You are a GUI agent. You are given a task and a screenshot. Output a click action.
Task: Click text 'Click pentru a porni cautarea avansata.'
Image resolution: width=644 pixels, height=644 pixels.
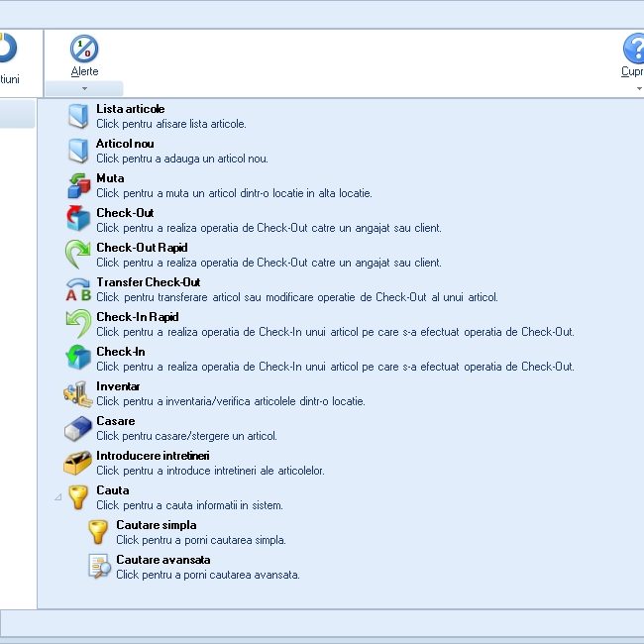(x=208, y=575)
